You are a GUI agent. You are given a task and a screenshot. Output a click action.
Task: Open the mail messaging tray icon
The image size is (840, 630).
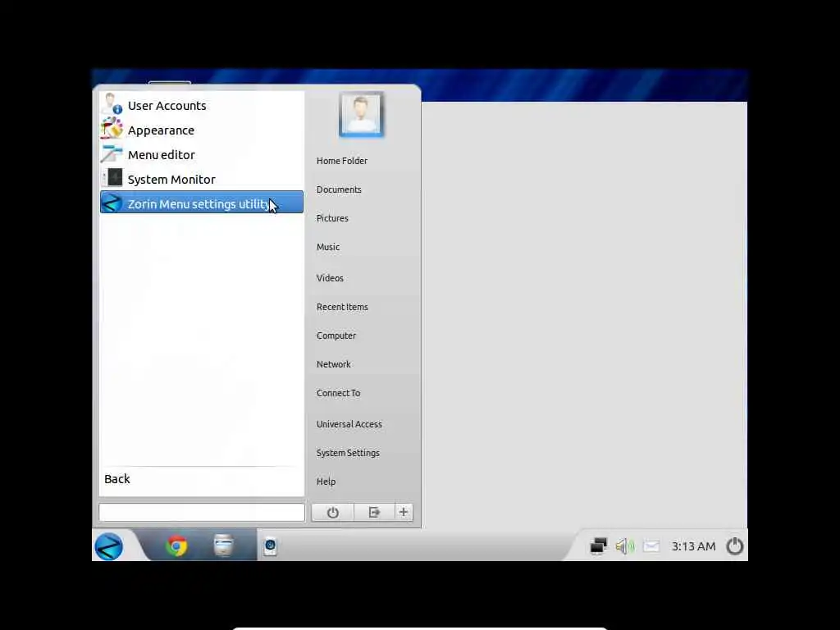(651, 546)
